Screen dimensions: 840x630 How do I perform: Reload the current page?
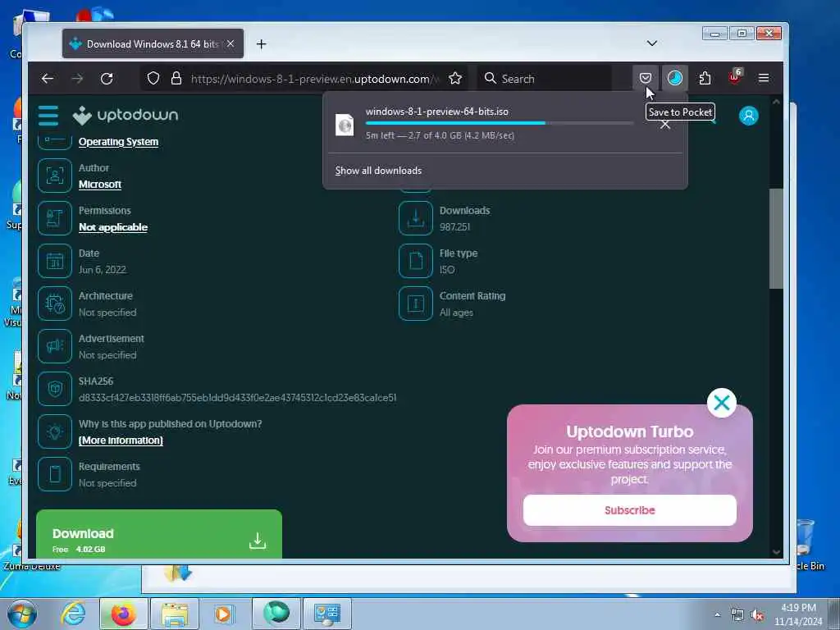click(107, 79)
